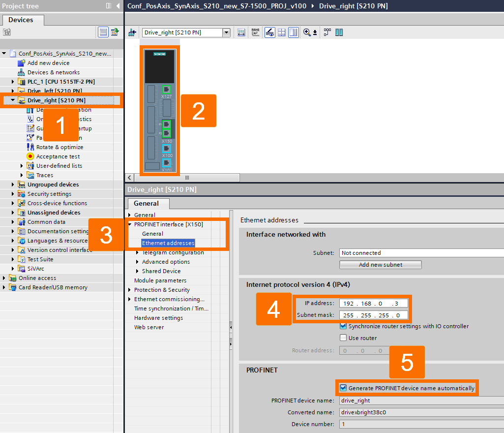Image resolution: width=504 pixels, height=433 pixels.
Task: Click the green X127 port on drive image
Action: (167, 90)
